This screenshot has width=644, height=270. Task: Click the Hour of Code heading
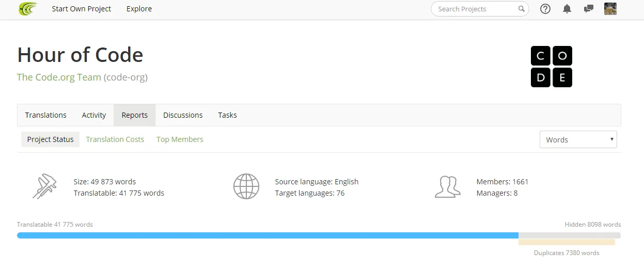[x=80, y=55]
